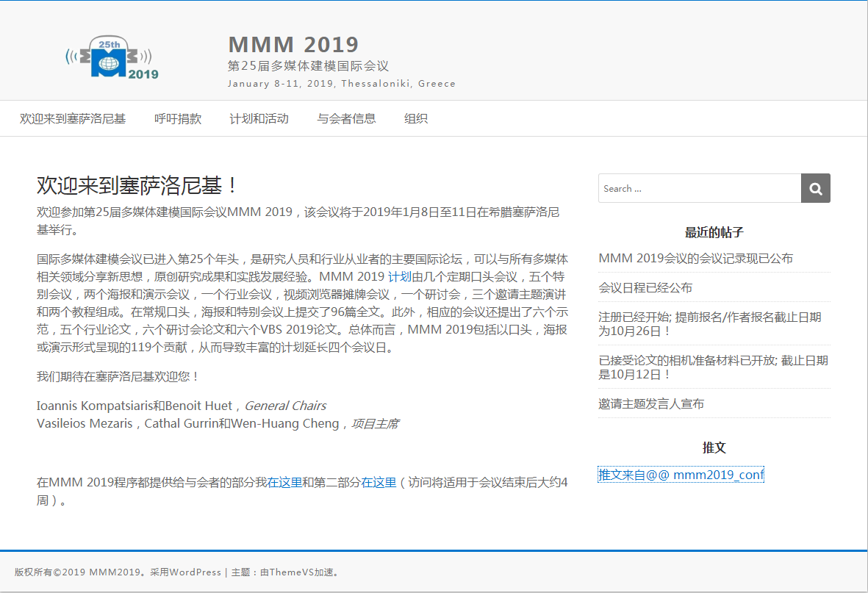The width and height of the screenshot is (868, 593).
Task: Click the 欢迎来到塞萨洛尼基！ page heading
Action: [137, 185]
